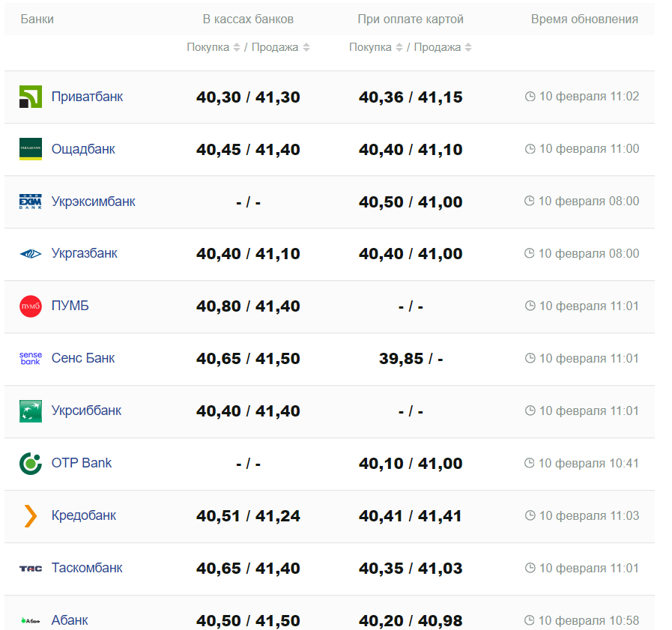Click the OTP Bank logo icon
This screenshot has width=672, height=630.
point(31,464)
